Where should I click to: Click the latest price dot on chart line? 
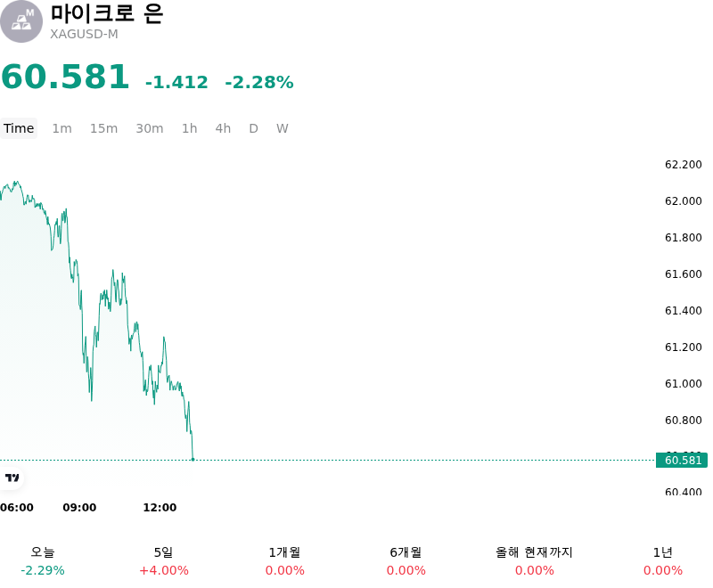point(193,460)
